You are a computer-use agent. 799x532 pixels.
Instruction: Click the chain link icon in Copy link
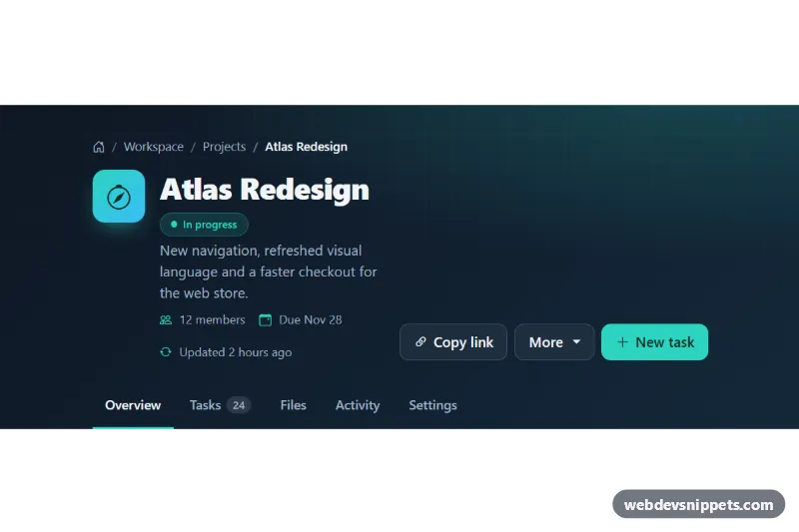click(420, 342)
